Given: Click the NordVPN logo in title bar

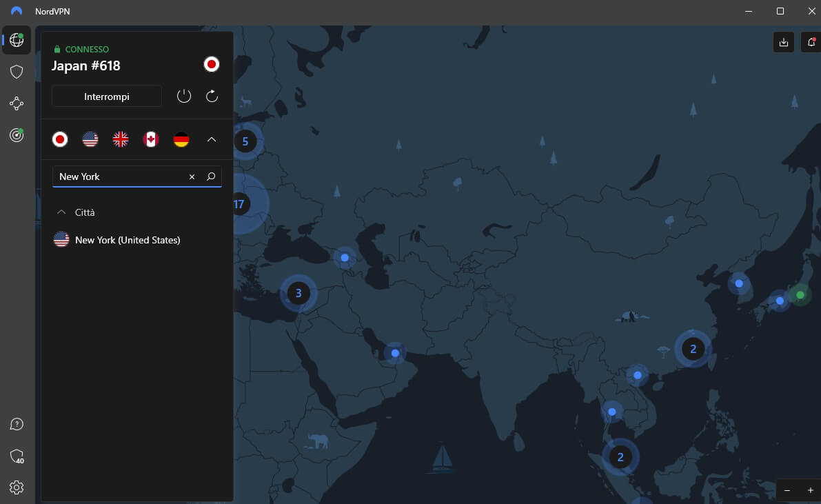Looking at the screenshot, I should pos(17,11).
